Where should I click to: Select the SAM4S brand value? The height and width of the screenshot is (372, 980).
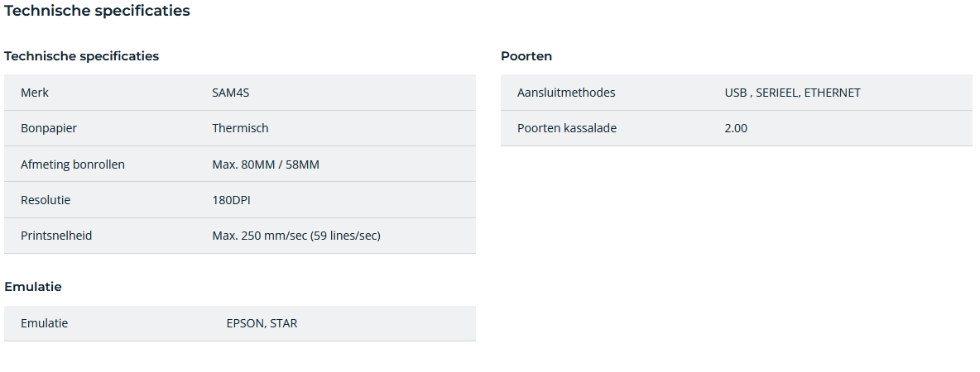click(x=231, y=93)
